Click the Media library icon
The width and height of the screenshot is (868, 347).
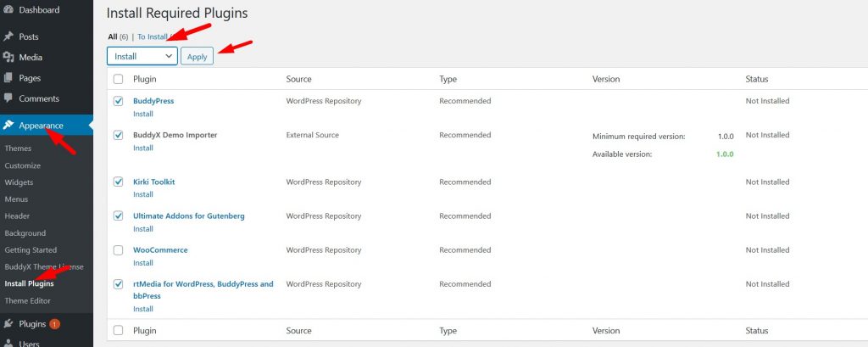click(8, 57)
